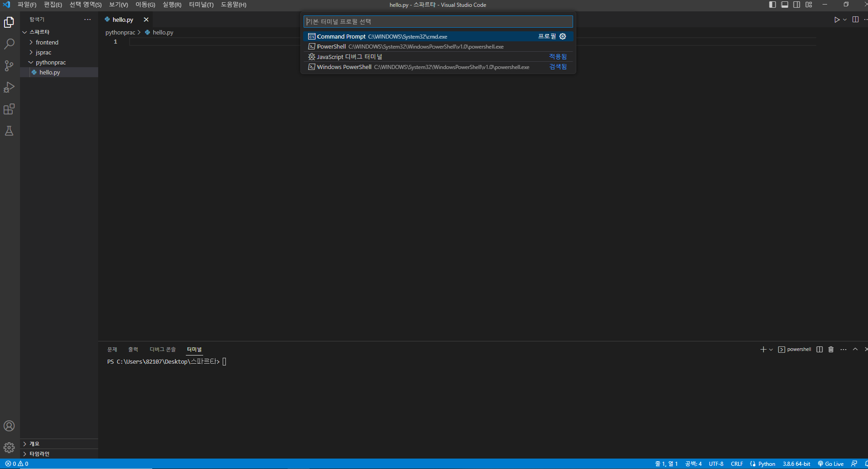Open run button dropdown arrow
Image resolution: width=868 pixels, height=469 pixels.
845,20
